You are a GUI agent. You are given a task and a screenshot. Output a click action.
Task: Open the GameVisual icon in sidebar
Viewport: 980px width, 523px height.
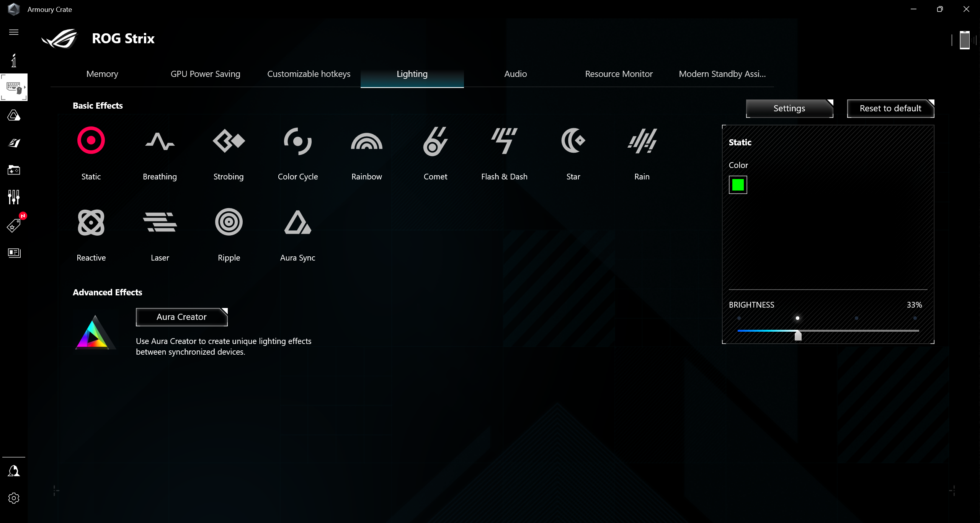[14, 143]
